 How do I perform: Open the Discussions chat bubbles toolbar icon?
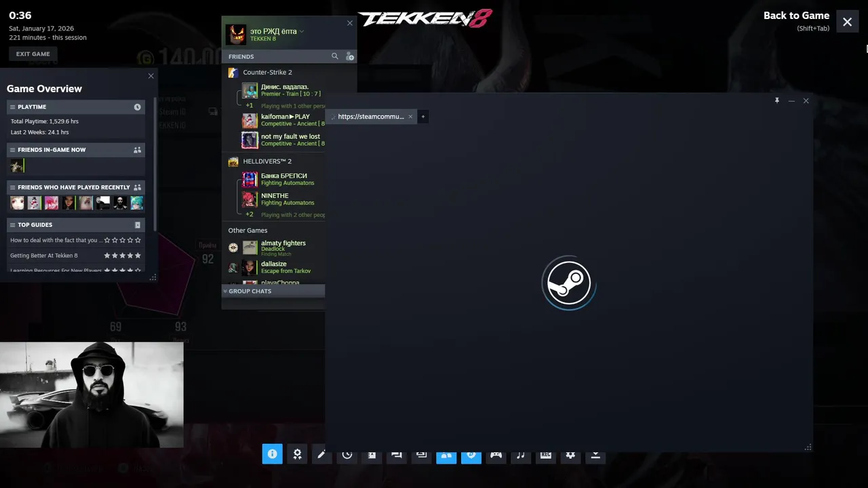[397, 454]
